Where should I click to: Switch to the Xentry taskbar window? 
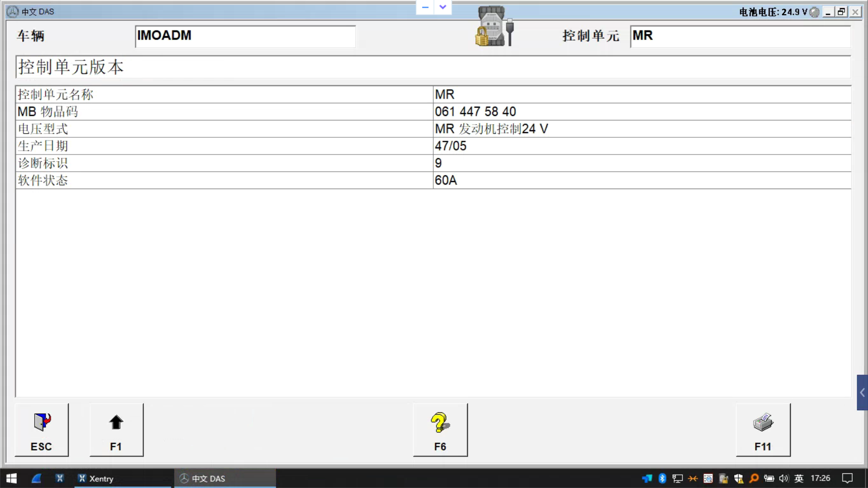pos(123,478)
